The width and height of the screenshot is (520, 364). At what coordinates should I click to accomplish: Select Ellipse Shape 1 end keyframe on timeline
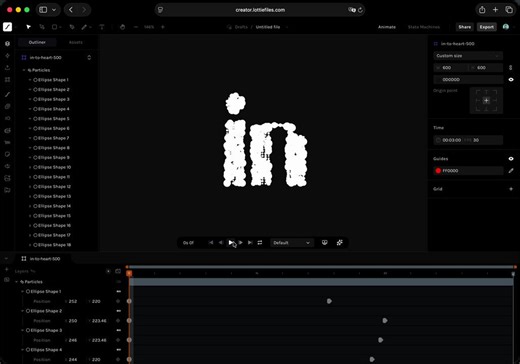tap(329, 301)
